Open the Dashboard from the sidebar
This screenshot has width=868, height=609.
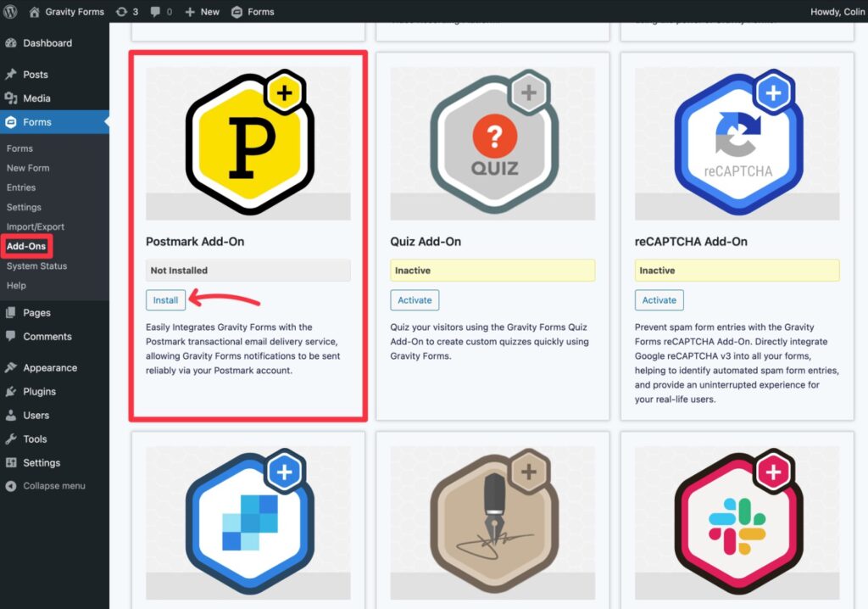tap(43, 42)
